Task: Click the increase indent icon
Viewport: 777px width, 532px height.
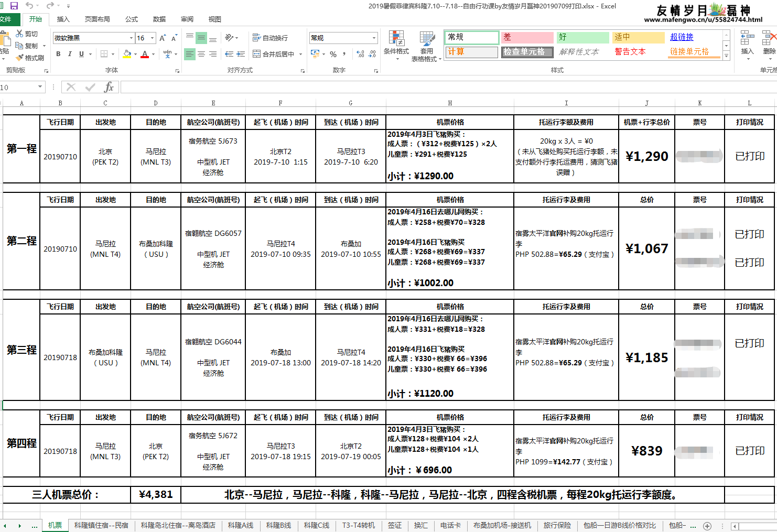Action: click(x=241, y=54)
